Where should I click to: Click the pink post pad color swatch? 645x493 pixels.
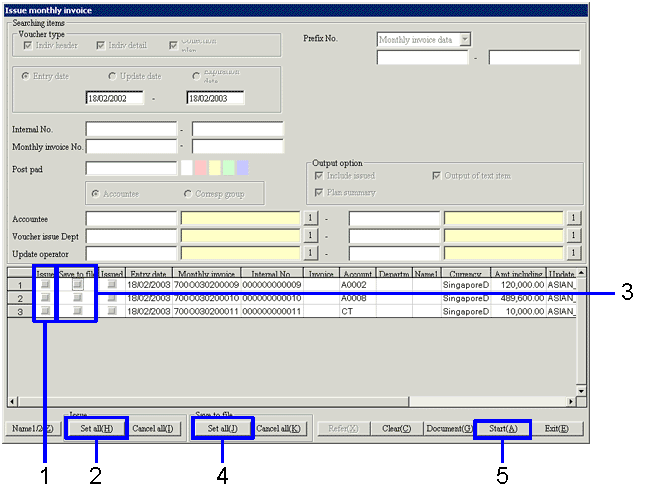click(x=201, y=168)
